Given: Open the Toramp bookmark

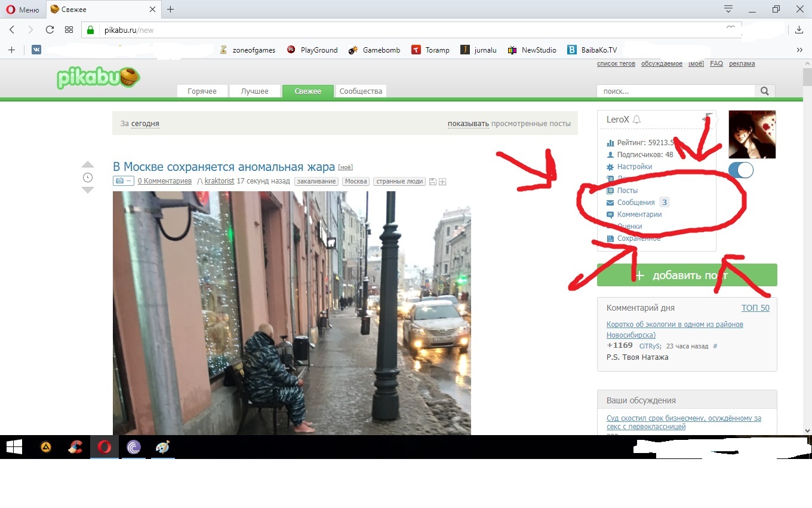Looking at the screenshot, I should [430, 50].
